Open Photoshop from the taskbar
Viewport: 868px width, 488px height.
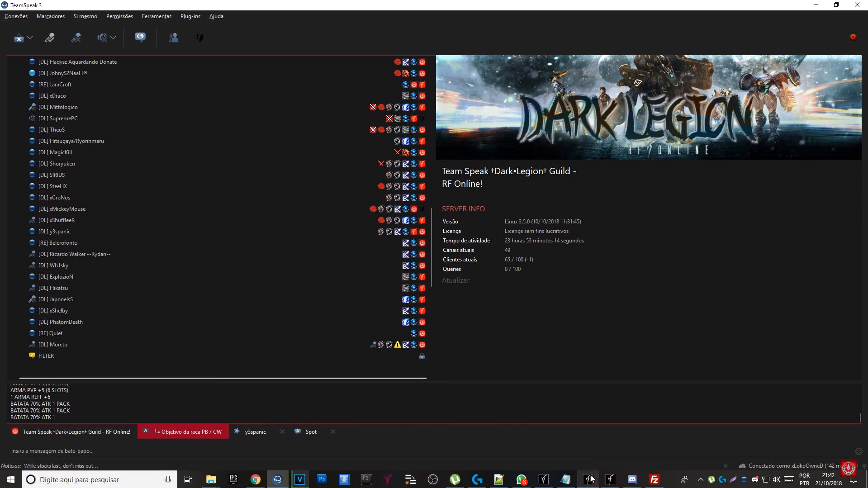point(322,479)
